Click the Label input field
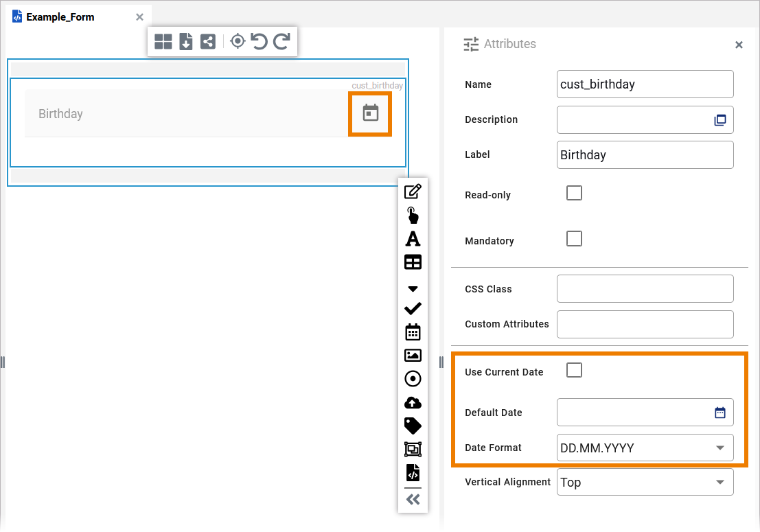760x532 pixels. coord(645,155)
